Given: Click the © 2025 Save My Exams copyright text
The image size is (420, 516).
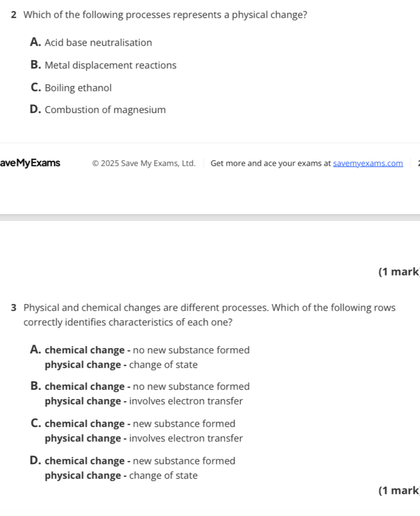Looking at the screenshot, I should (144, 163).
